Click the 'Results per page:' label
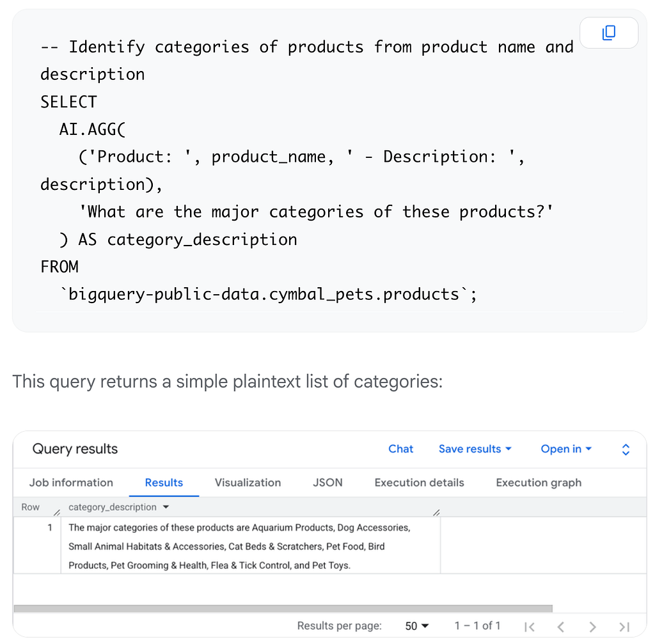Image resolution: width=655 pixels, height=644 pixels. click(339, 625)
